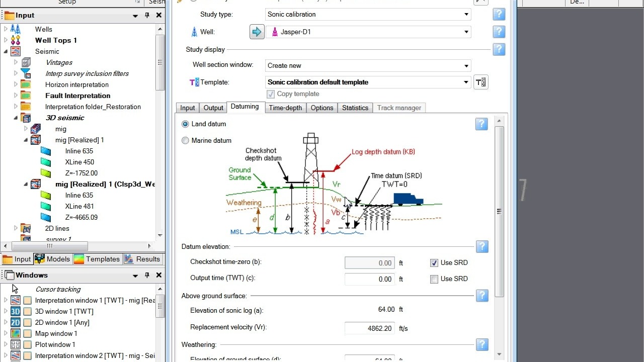Click the Well Tops 1 icon

(x=16, y=40)
